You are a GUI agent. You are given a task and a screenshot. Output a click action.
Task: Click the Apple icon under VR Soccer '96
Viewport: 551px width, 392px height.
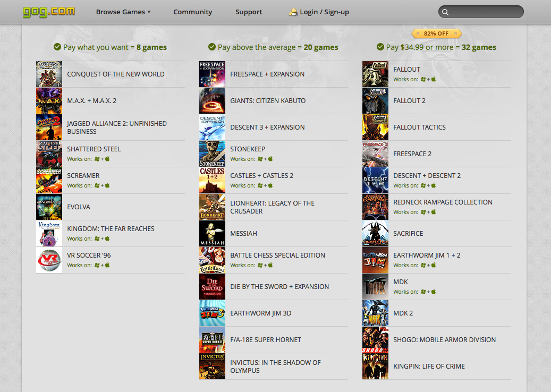point(107,265)
